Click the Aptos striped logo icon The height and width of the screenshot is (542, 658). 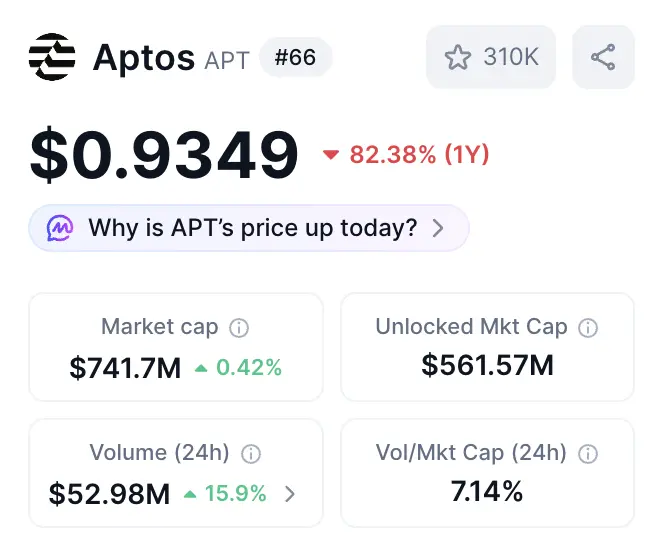point(52,57)
